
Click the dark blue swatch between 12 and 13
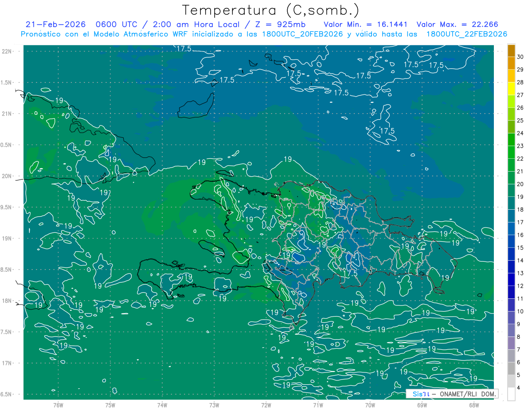(511, 279)
